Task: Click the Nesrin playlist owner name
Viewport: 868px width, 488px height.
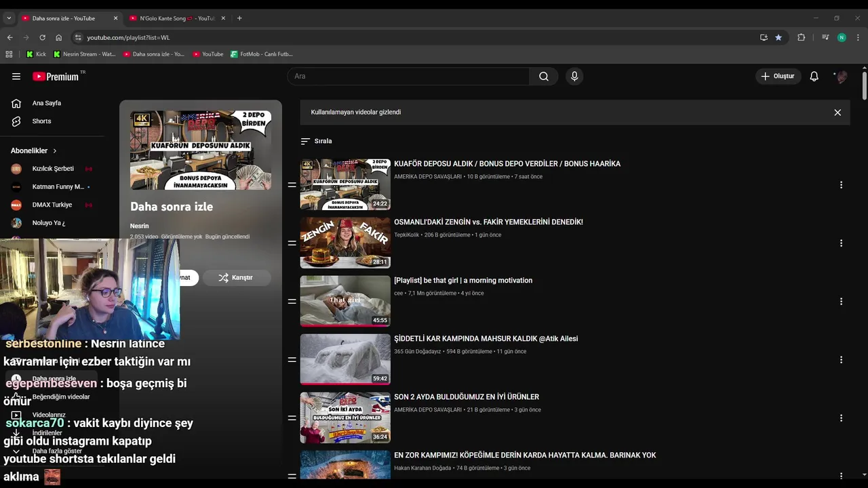Action: tap(140, 226)
